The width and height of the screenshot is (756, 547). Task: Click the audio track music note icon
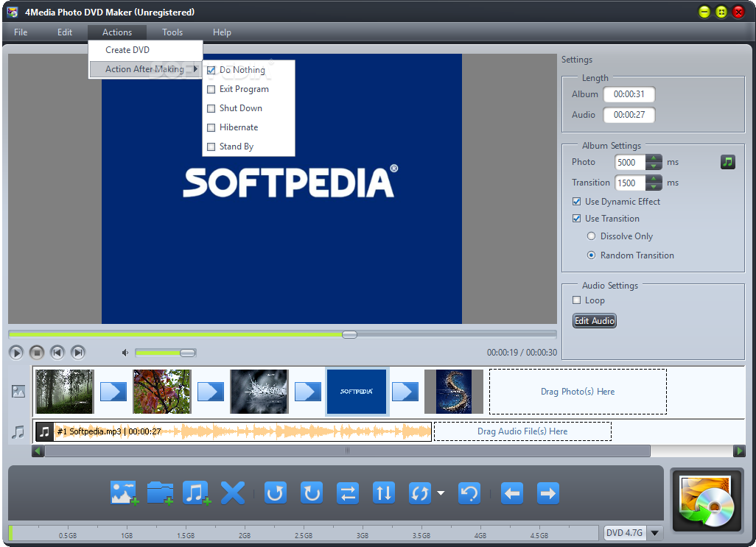[18, 431]
